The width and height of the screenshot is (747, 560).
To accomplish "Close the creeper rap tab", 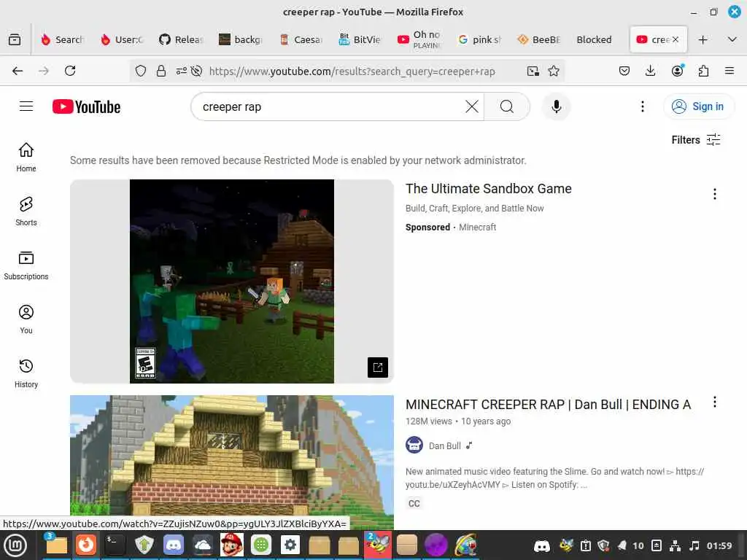I will pos(676,39).
